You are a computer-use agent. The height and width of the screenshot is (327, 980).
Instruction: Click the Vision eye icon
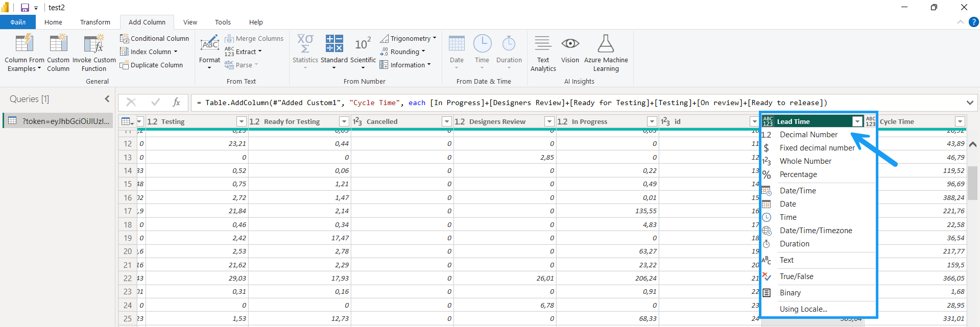[x=570, y=44]
